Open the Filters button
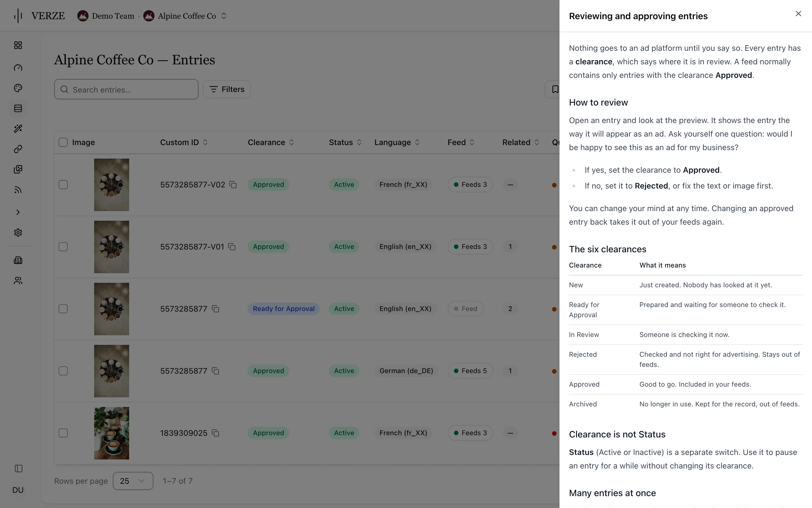Image resolution: width=812 pixels, height=508 pixels. (x=227, y=89)
